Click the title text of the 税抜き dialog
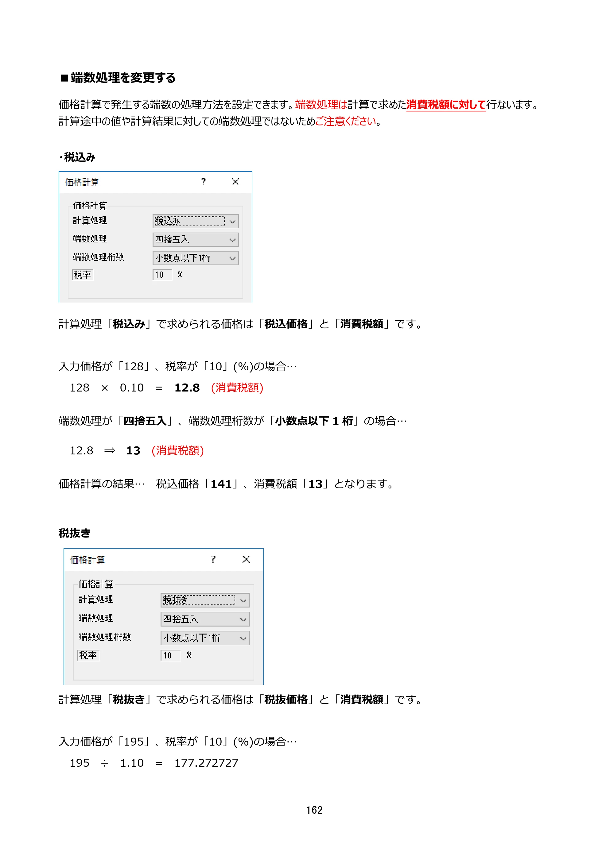The width and height of the screenshot is (614, 868). [88, 560]
